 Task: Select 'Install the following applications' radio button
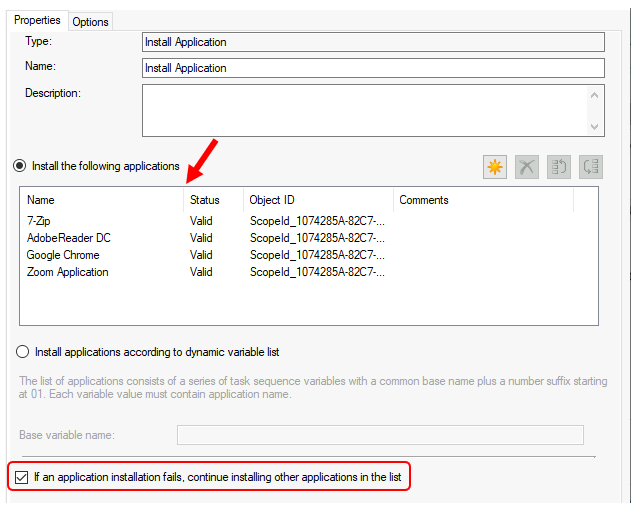[x=20, y=166]
